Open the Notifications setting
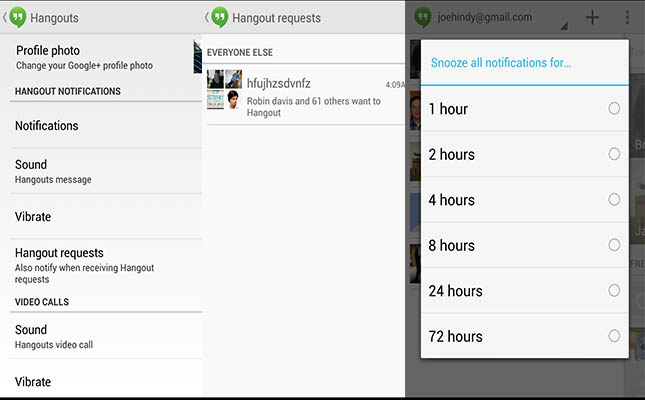The image size is (645, 400). [106, 126]
